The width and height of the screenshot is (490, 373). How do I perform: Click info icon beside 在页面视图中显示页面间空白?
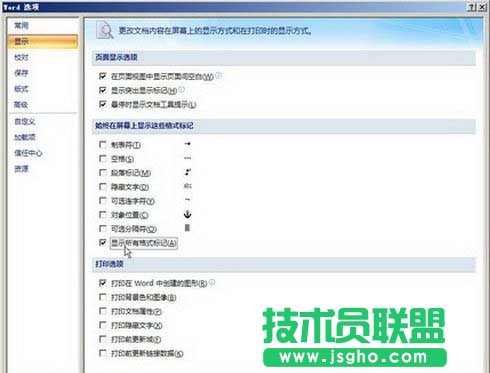click(x=218, y=76)
